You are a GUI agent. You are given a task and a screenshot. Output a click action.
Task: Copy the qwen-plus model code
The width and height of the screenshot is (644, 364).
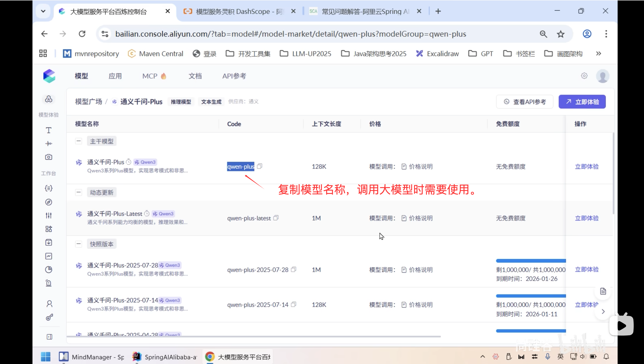[x=260, y=166]
